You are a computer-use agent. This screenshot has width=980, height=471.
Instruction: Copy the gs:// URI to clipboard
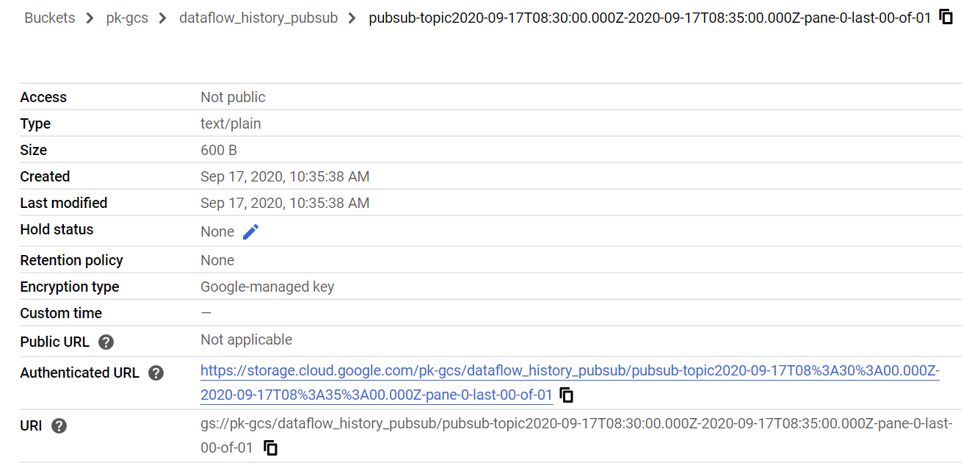pos(270,447)
